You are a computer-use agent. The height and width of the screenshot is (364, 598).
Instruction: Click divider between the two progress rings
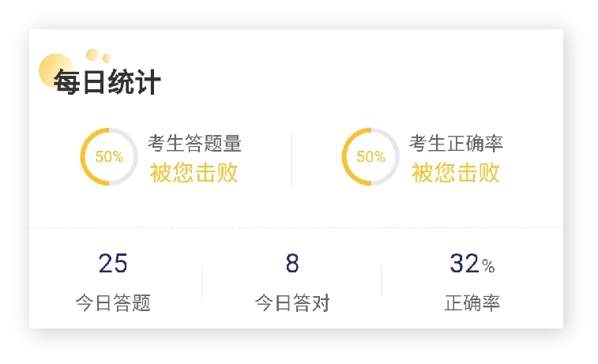tap(291, 160)
